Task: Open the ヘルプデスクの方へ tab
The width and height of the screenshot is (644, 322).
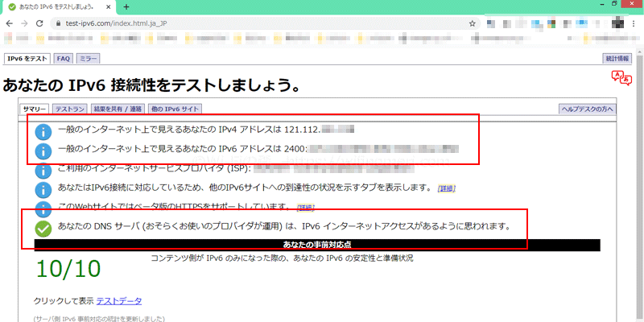Action: coord(588,109)
